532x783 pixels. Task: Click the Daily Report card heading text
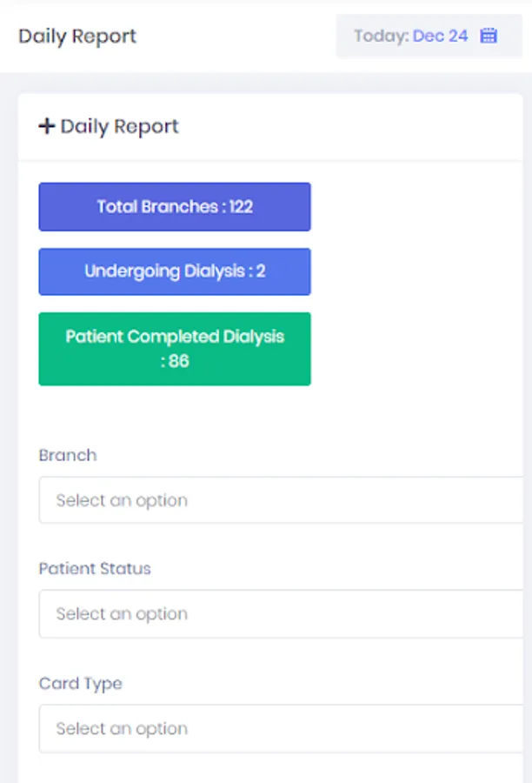tap(119, 127)
